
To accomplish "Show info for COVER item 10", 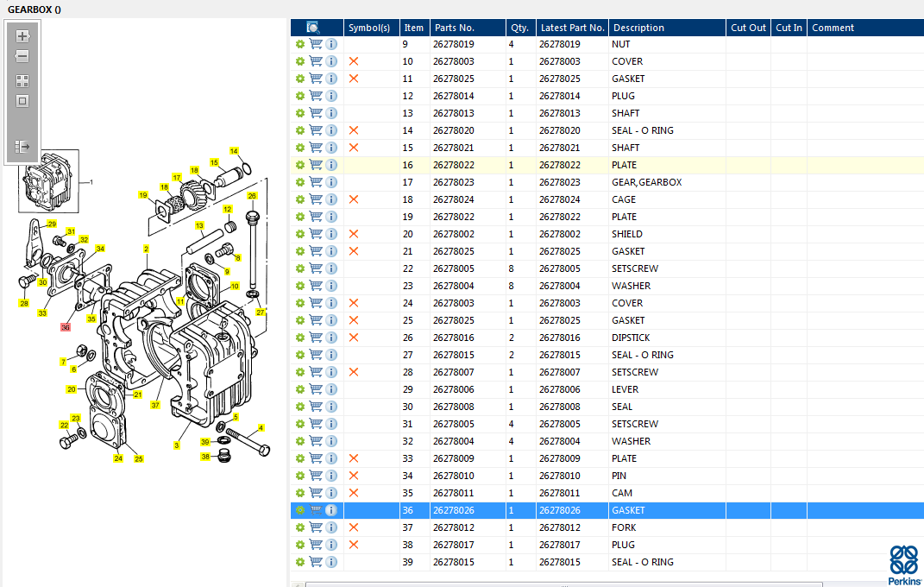I will (331, 61).
